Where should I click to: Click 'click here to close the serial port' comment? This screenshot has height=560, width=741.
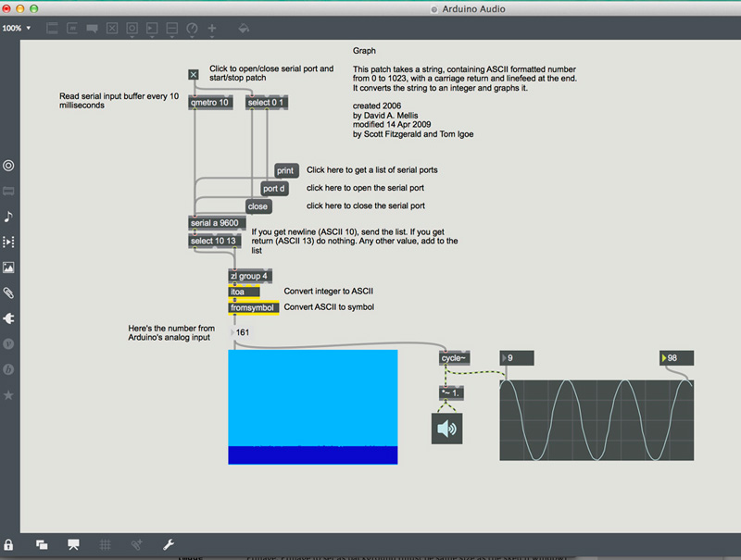pos(366,205)
